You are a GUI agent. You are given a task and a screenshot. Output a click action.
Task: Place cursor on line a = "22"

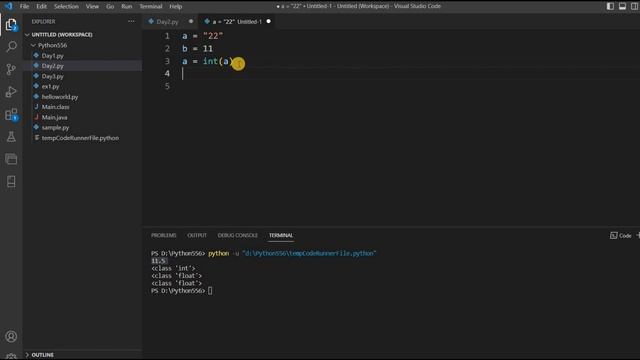[x=202, y=36]
